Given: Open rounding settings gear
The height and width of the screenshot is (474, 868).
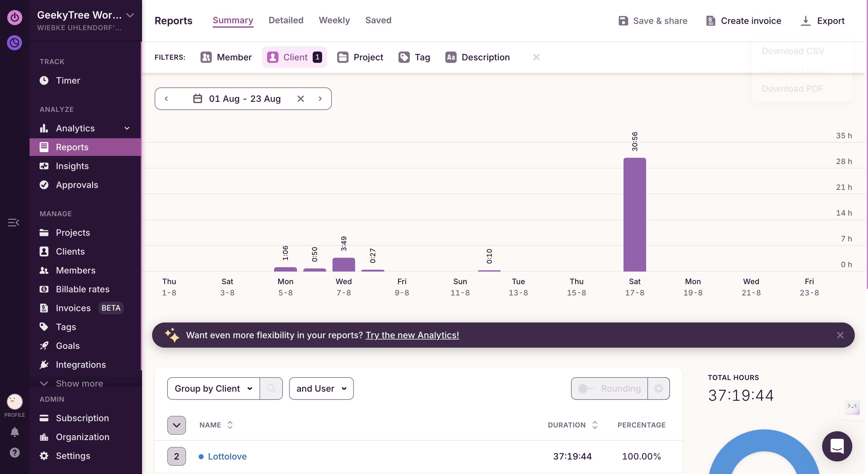Looking at the screenshot, I should pyautogui.click(x=658, y=389).
